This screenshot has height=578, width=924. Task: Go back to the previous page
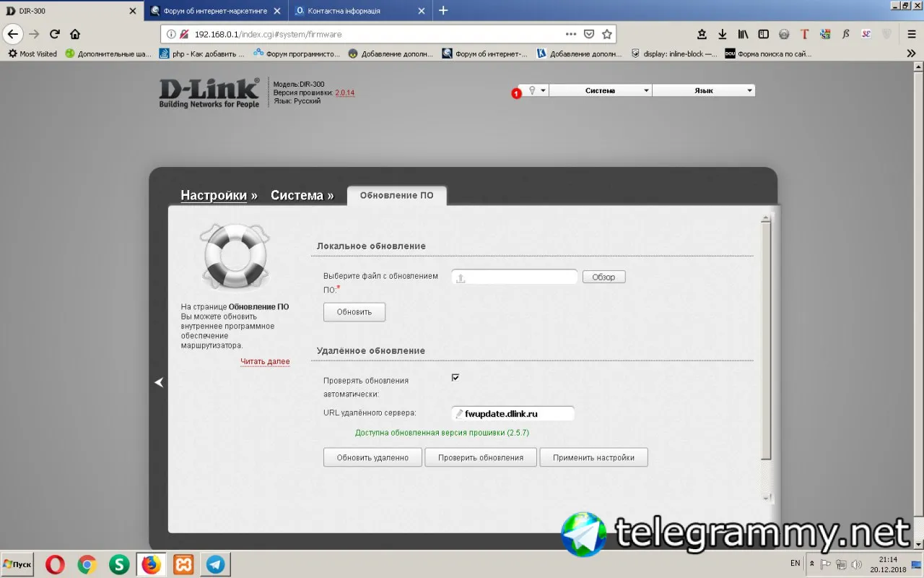[13, 34]
